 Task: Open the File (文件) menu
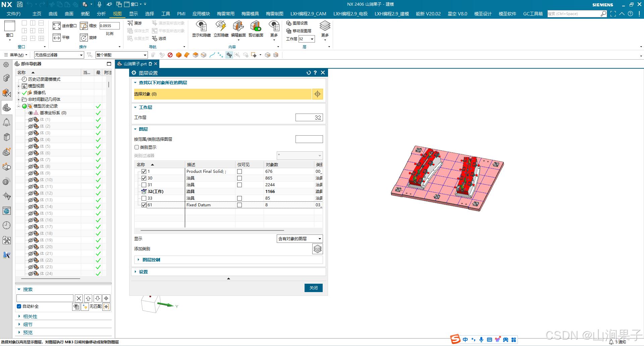(x=13, y=14)
